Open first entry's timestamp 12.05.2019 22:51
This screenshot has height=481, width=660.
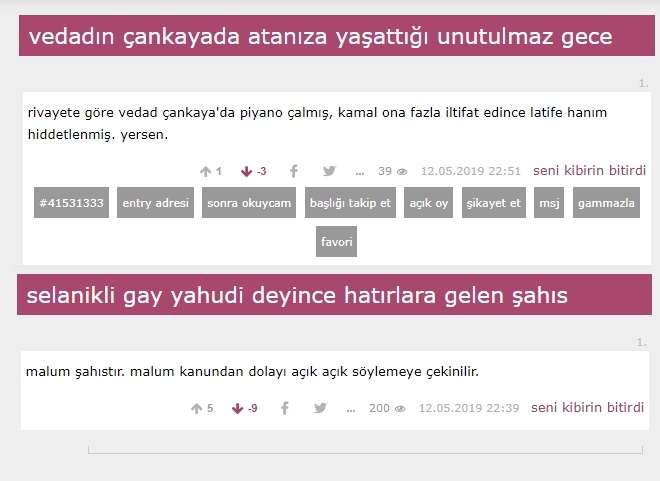pyautogui.click(x=470, y=171)
